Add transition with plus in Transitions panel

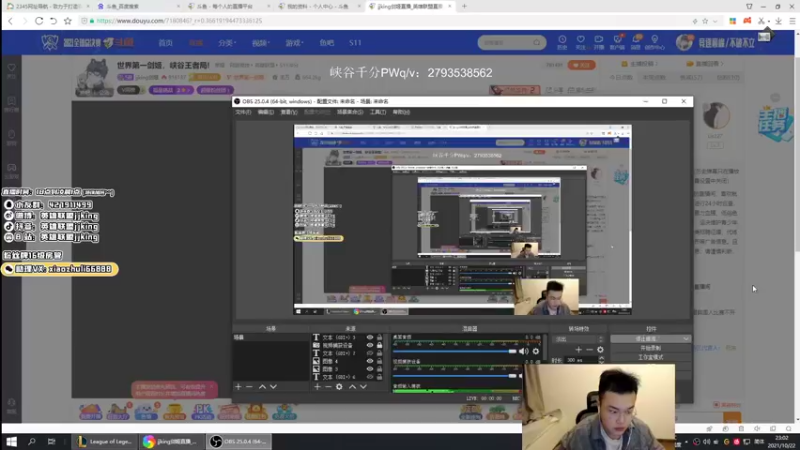tap(579, 349)
